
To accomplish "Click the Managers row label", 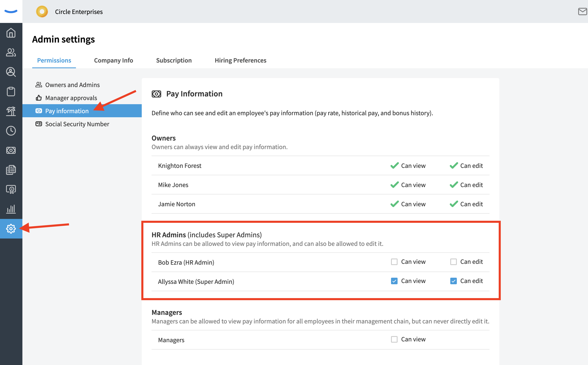I will coord(171,340).
